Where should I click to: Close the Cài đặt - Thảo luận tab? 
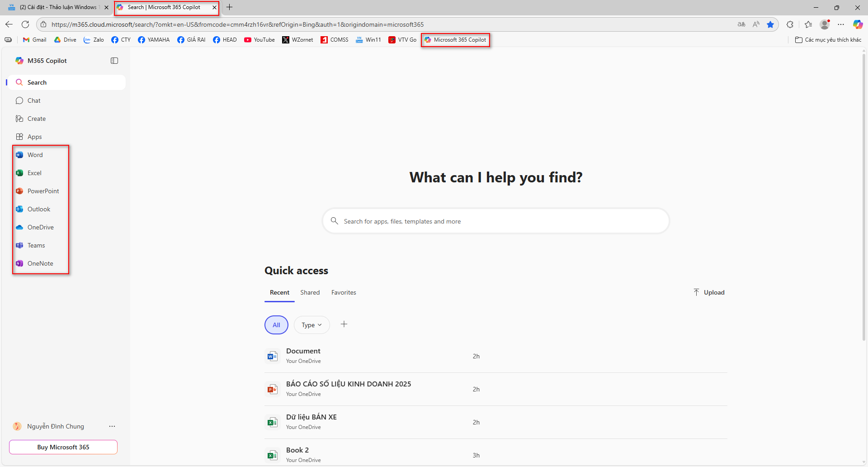click(106, 7)
